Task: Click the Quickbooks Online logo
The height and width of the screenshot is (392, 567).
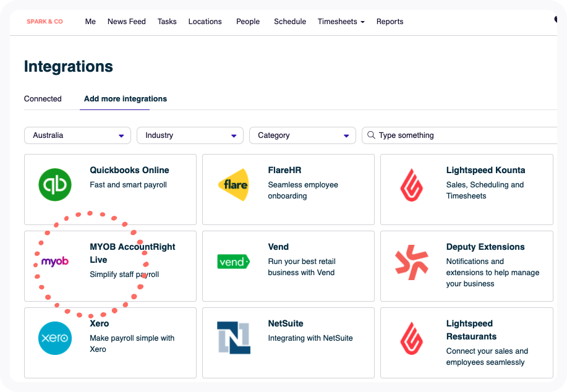Action: point(55,184)
